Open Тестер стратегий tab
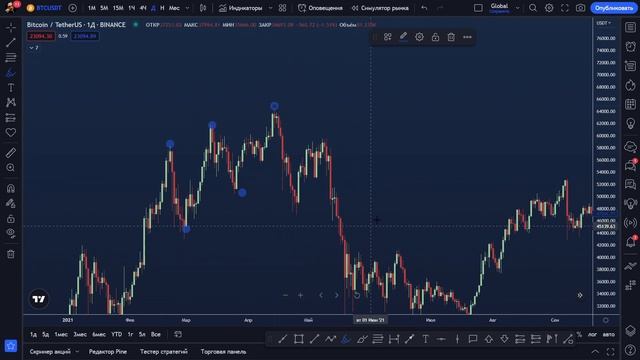640x360 pixels. 164,351
